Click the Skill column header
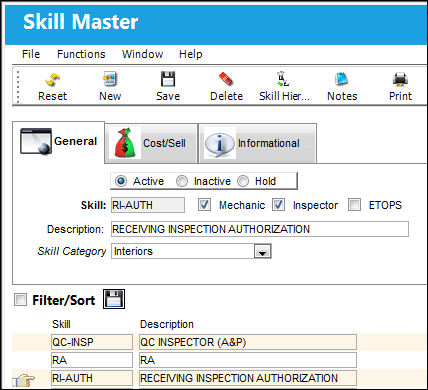 [61, 324]
